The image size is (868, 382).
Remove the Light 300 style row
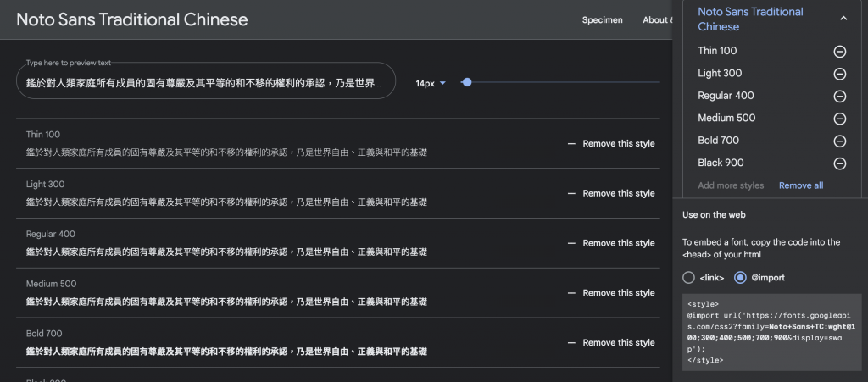611,193
